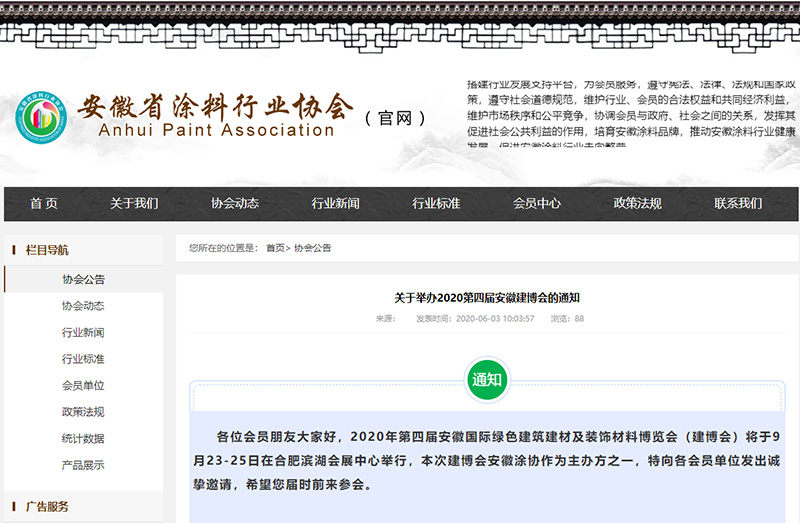Select 协会动态 in the top navigation bar
Image resolution: width=800 pixels, height=523 pixels.
235,203
